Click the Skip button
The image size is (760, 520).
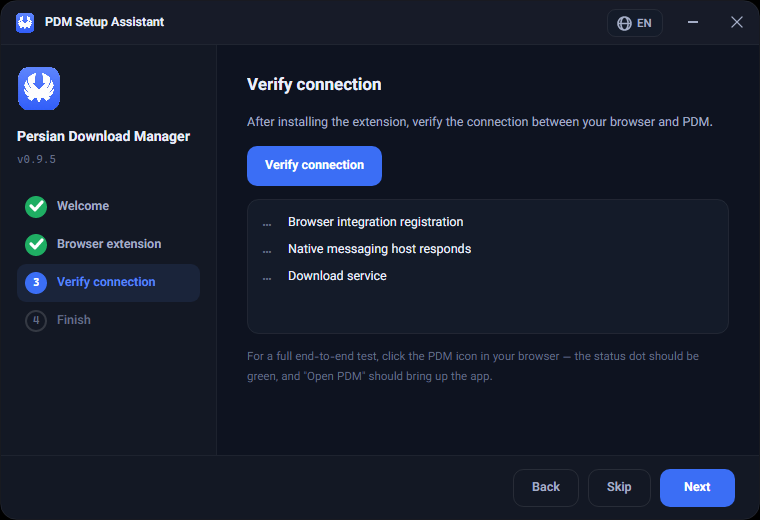[619, 487]
